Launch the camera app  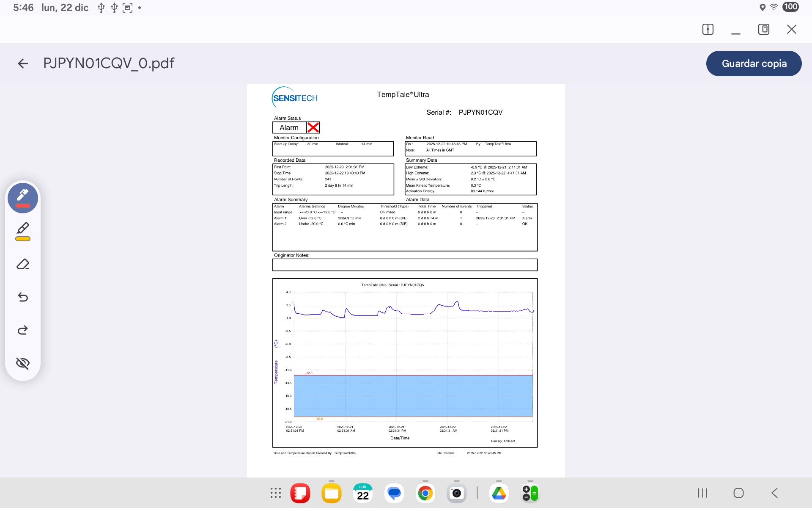point(456,493)
